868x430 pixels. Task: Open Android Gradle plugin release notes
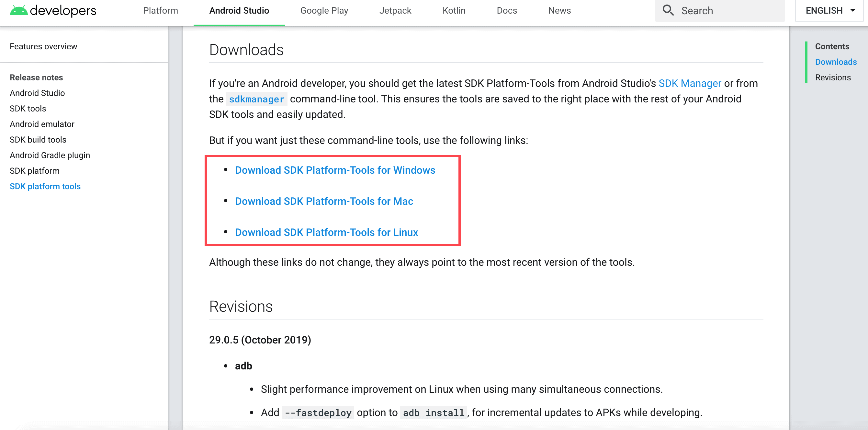(50, 155)
